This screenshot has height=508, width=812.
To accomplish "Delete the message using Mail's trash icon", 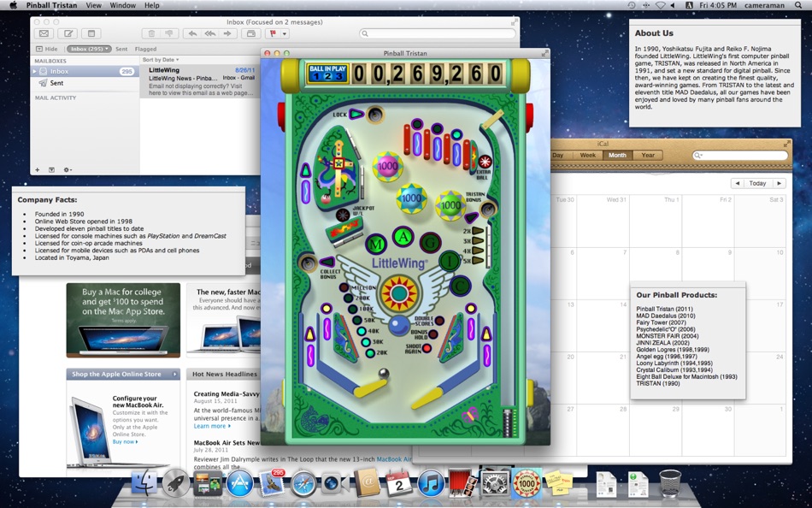I will [151, 33].
